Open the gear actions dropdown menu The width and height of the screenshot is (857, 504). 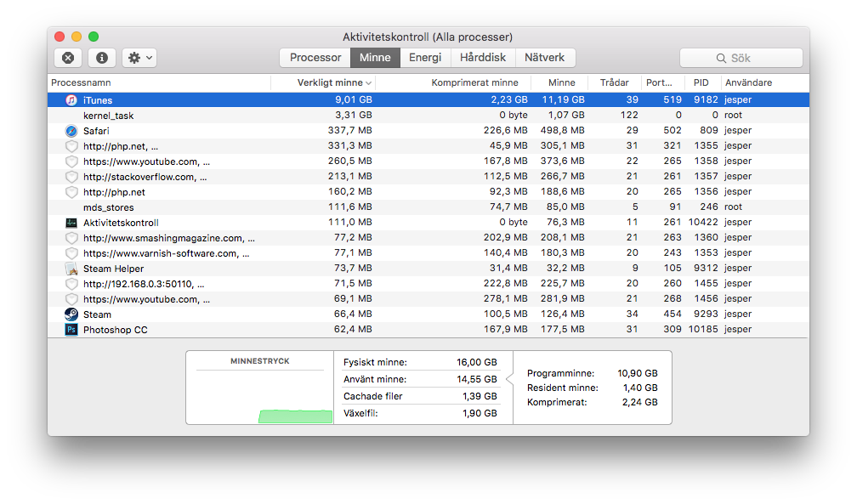[x=139, y=58]
